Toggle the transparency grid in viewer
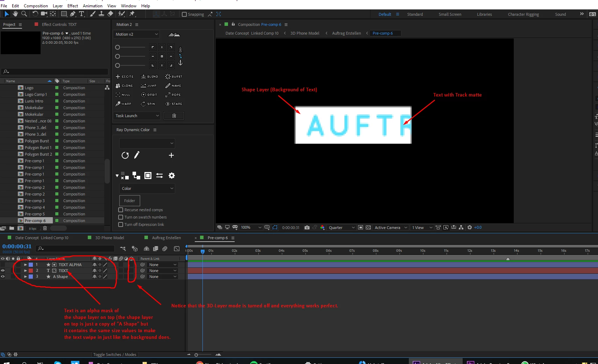 click(x=368, y=228)
